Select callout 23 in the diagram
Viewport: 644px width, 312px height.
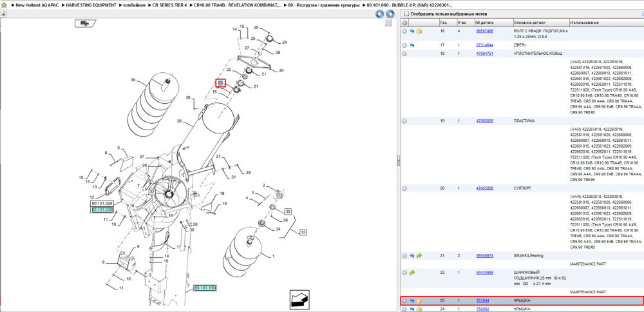(221, 83)
